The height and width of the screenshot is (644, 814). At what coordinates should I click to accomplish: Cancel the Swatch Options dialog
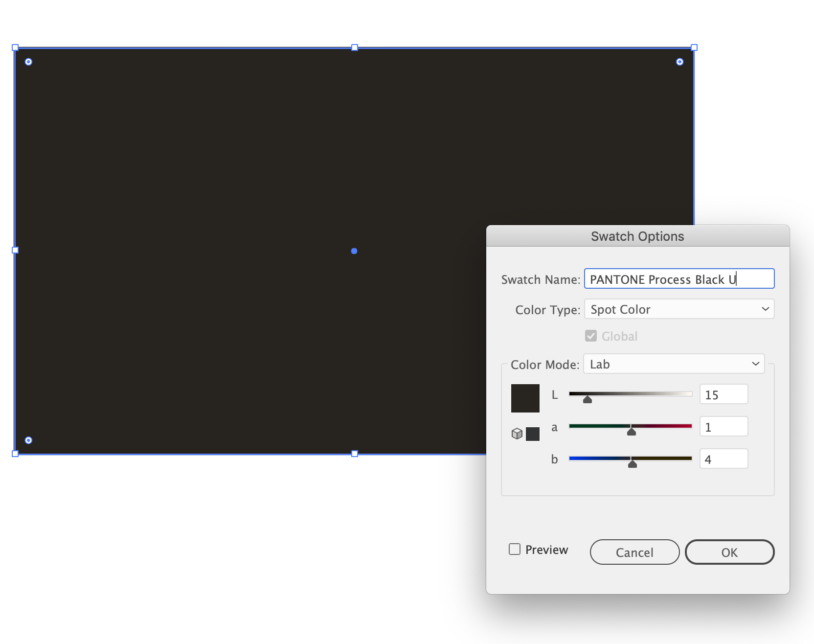click(634, 552)
